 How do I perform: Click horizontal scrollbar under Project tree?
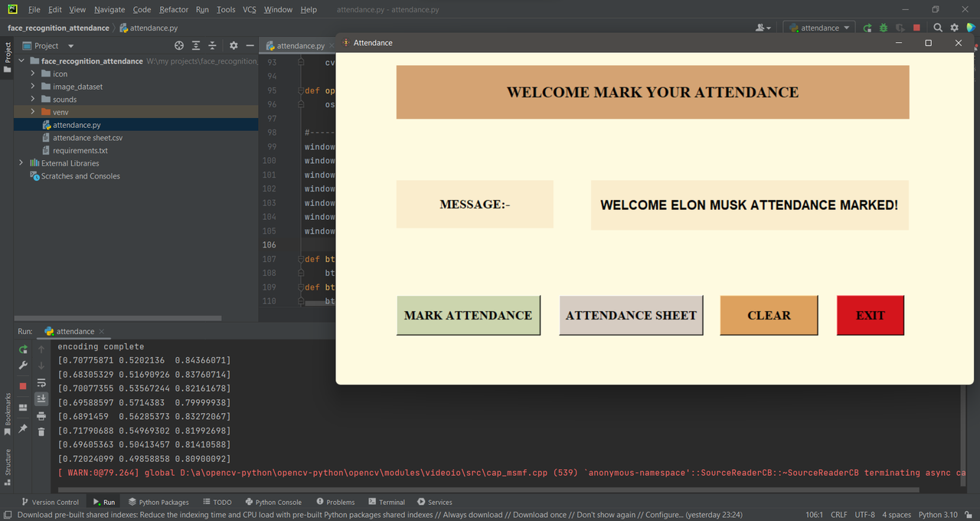(x=118, y=318)
